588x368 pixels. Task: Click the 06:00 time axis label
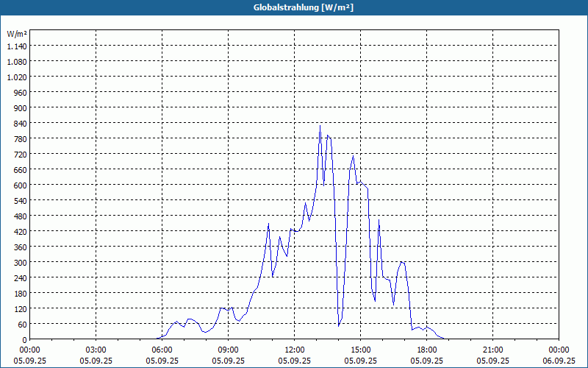click(162, 350)
